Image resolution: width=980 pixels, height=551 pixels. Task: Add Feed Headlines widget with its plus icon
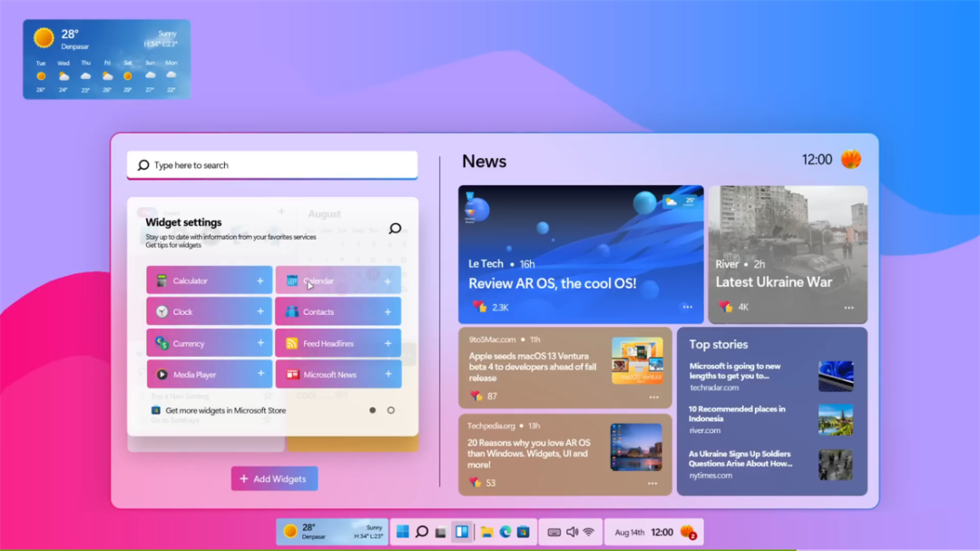[x=387, y=343]
